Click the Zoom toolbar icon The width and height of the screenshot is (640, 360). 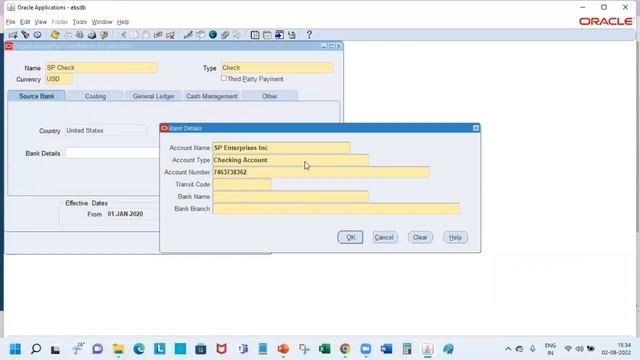(x=200, y=35)
